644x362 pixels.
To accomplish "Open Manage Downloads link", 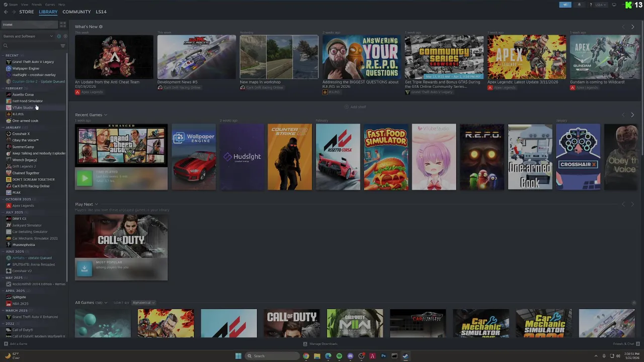I will tap(320, 344).
